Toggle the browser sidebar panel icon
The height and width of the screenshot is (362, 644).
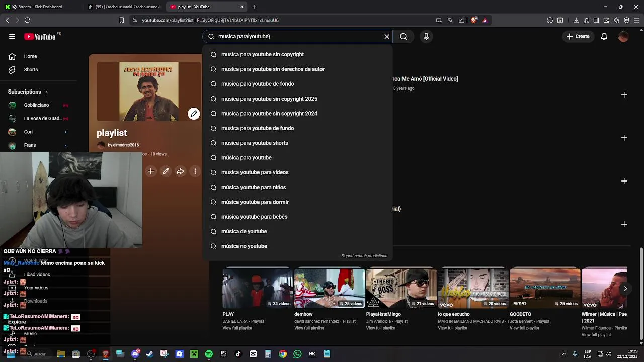(596, 20)
